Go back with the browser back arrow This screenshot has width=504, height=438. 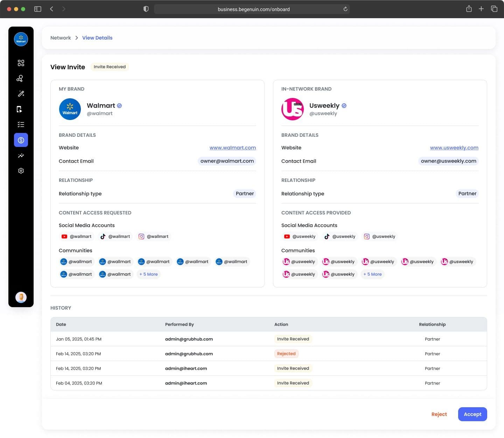[51, 9]
